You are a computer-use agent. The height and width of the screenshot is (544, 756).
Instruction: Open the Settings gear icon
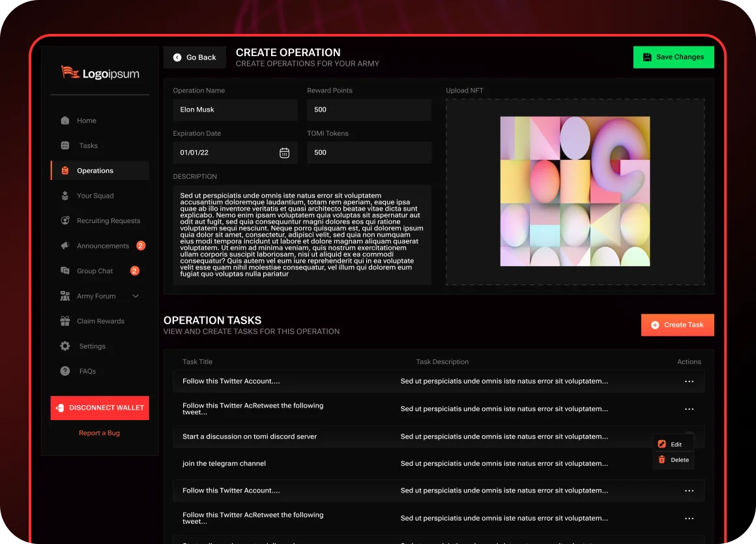coord(65,346)
